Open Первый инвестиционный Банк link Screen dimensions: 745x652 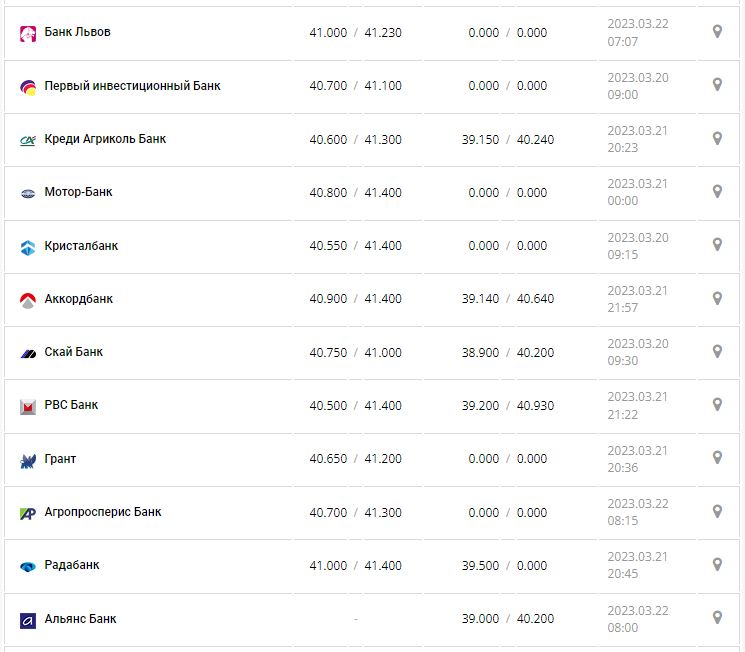pyautogui.click(x=132, y=86)
